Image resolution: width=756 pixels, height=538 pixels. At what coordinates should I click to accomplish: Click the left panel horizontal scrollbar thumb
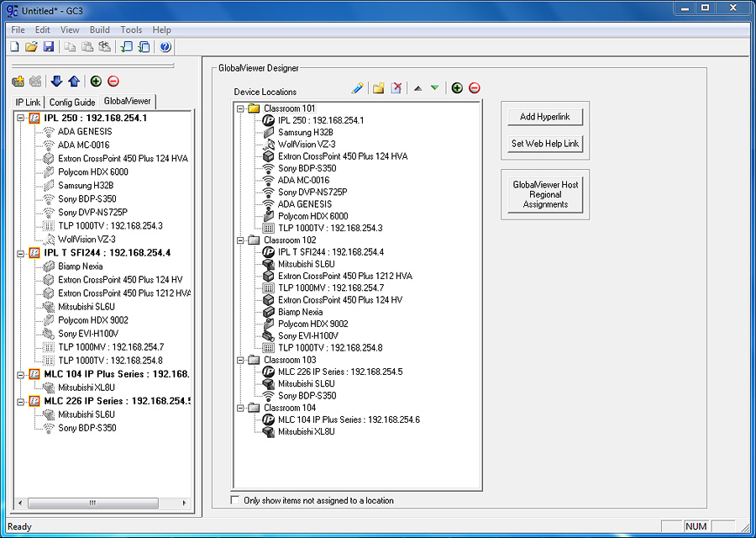(93, 504)
